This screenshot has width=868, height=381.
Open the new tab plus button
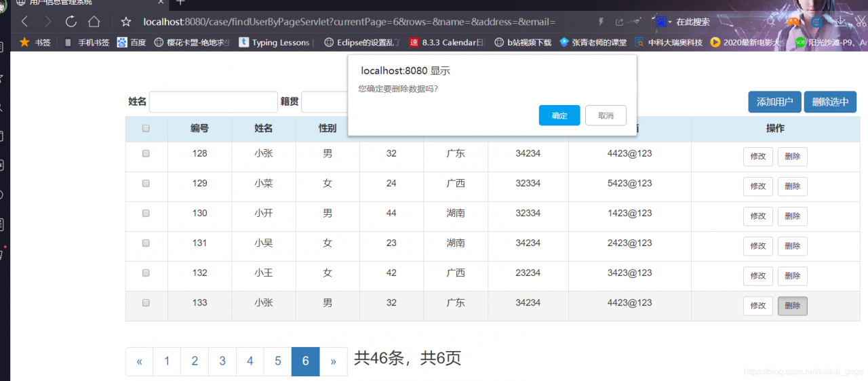[180, 3]
